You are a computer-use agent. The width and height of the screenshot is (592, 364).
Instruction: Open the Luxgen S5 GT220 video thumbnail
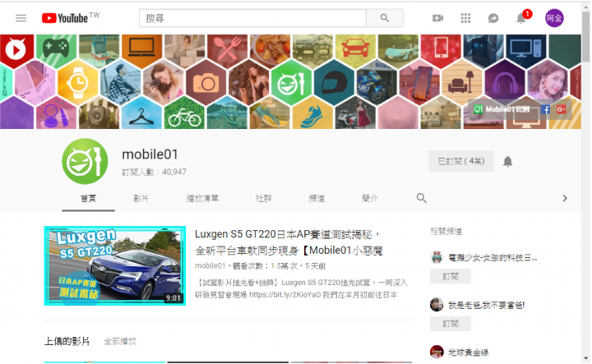115,265
